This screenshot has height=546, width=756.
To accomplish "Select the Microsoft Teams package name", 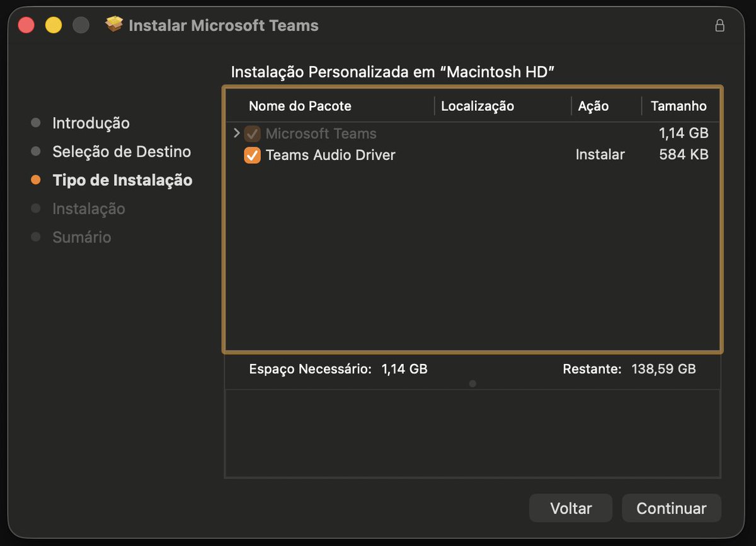I will point(321,134).
